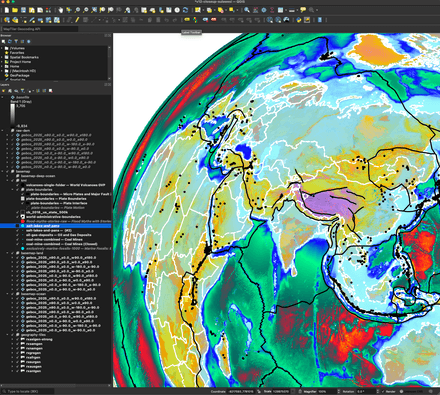Collapse the basemap-ocean group
Image resolution: width=440 pixels, height=395 pixels.
(7, 294)
